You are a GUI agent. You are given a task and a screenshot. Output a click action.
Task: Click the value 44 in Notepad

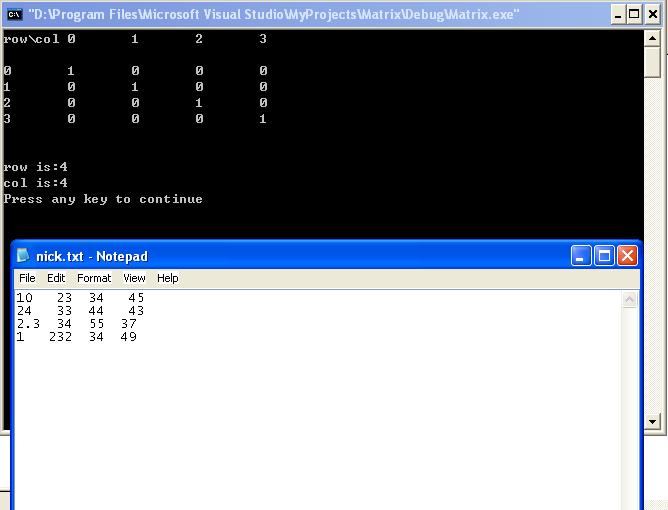pyautogui.click(x=96, y=311)
